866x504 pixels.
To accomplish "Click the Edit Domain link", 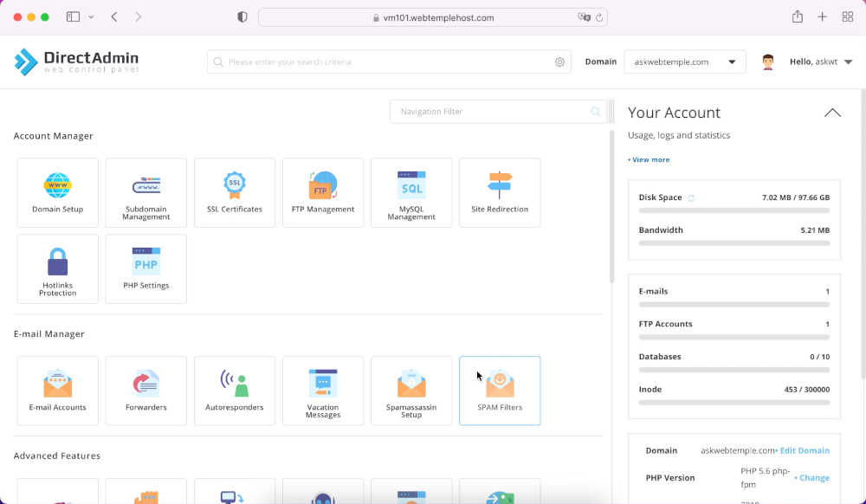I will pos(803,450).
